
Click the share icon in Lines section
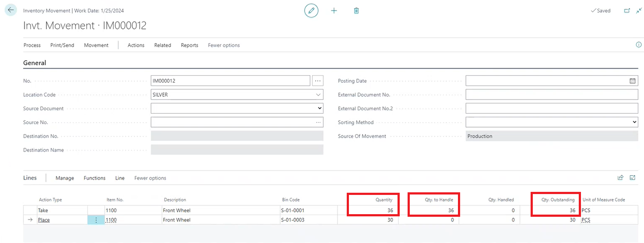click(x=620, y=178)
